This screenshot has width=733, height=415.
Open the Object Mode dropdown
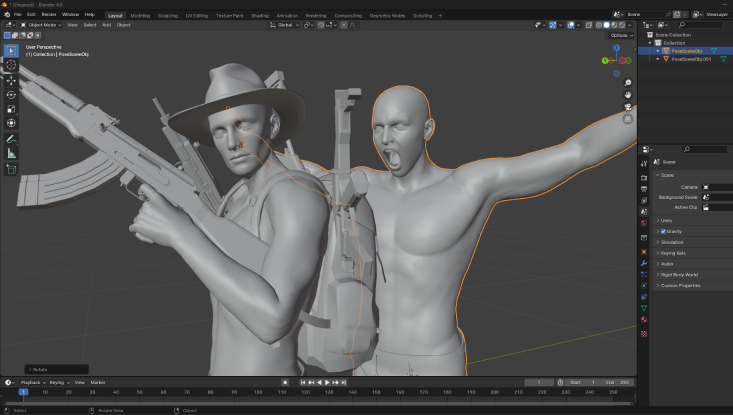[40, 24]
